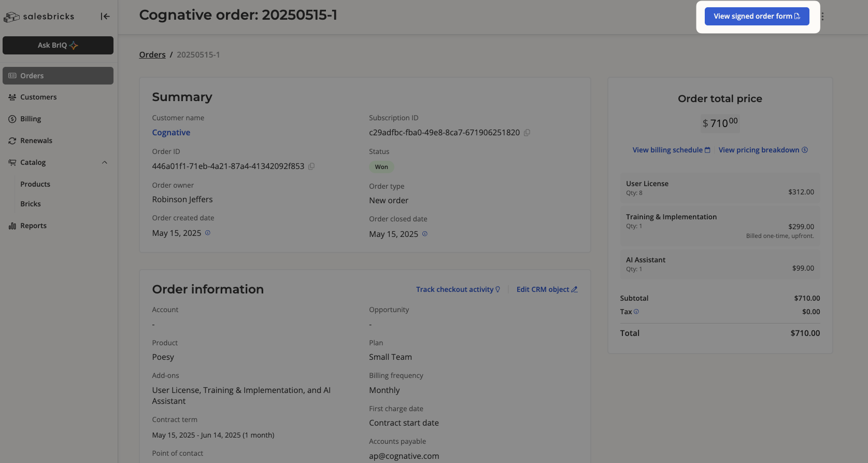The height and width of the screenshot is (463, 868).
Task: Click the owner name Robinson Jeffers
Action: point(182,200)
